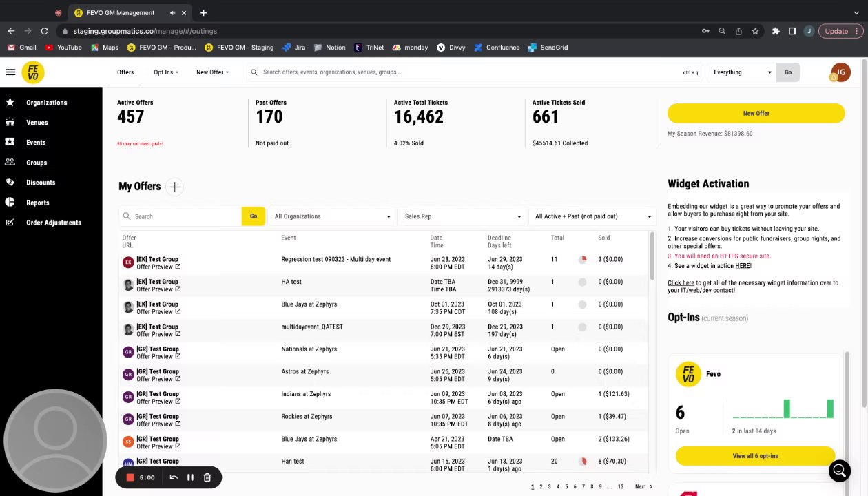Image resolution: width=868 pixels, height=496 pixels.
Task: Click the FEVO yellow logo
Action: (33, 72)
